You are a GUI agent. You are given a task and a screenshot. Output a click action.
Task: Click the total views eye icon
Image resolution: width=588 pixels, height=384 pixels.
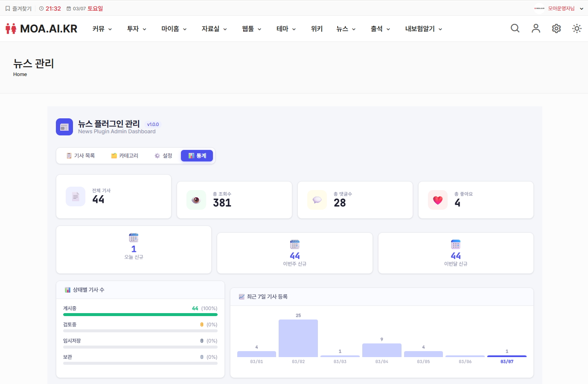pos(196,200)
